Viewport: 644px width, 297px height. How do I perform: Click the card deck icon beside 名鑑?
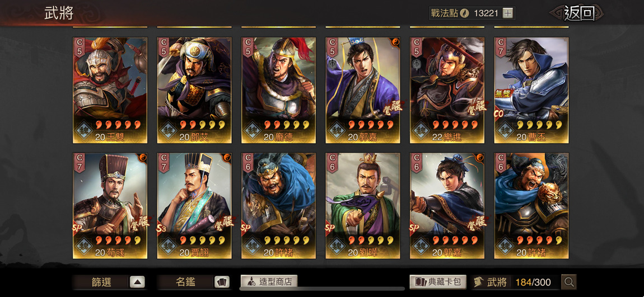tap(222, 282)
